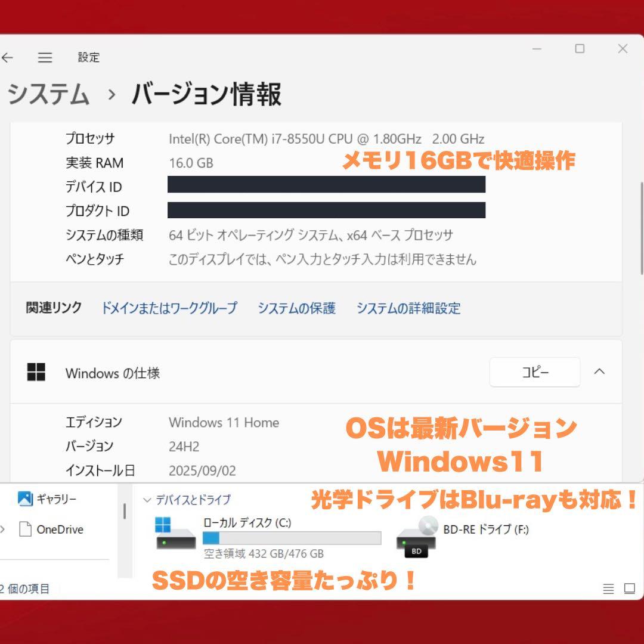Click the エディション row label

click(x=94, y=422)
